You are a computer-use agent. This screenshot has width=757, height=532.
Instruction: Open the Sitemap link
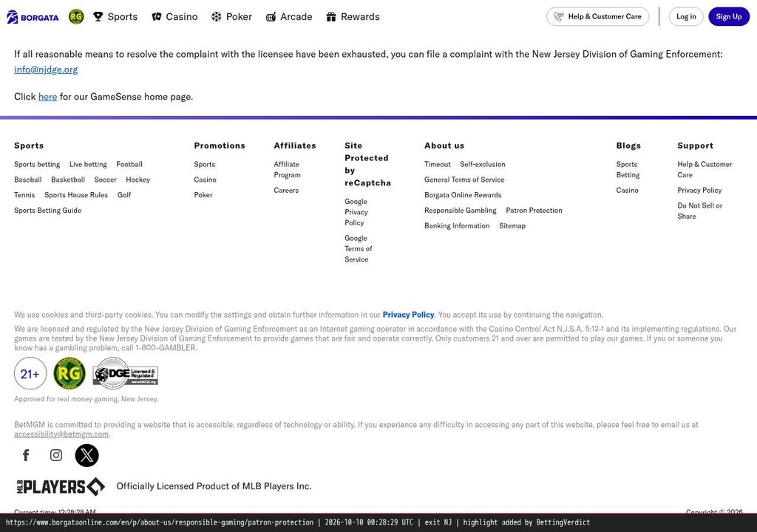pyautogui.click(x=512, y=226)
